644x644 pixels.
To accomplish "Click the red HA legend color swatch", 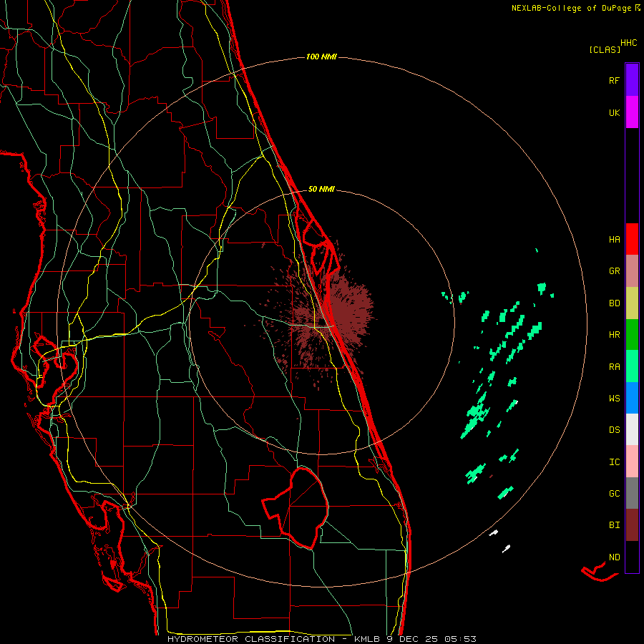I will pyautogui.click(x=632, y=239).
